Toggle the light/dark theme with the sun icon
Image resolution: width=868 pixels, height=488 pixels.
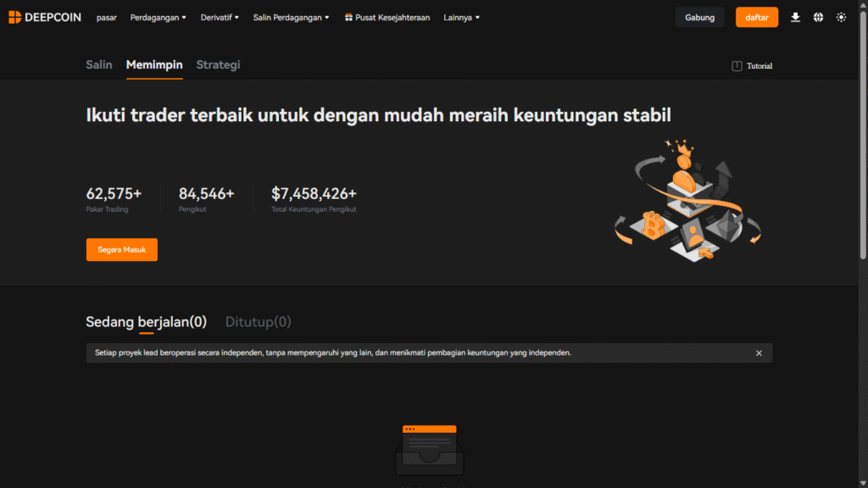click(841, 17)
